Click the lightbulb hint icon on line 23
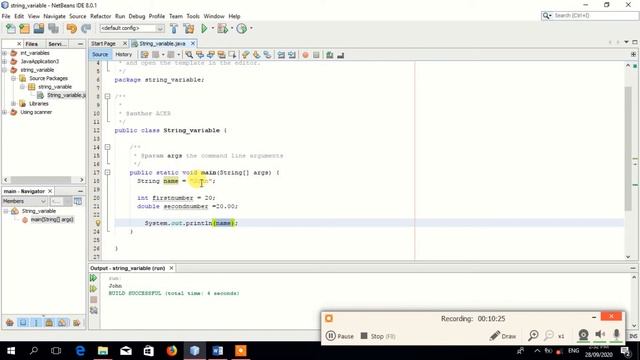The width and height of the screenshot is (640, 360). [x=98, y=223]
